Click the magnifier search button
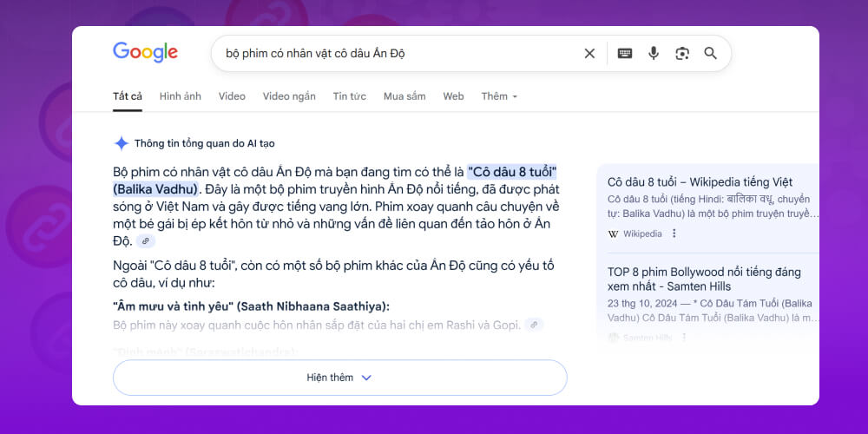 (x=710, y=53)
